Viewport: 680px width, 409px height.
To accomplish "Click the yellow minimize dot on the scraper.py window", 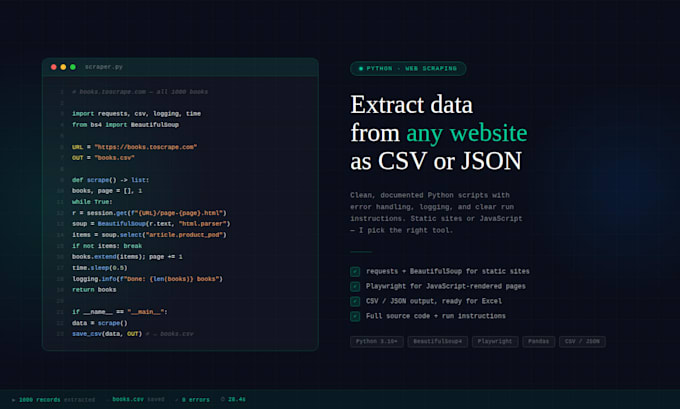I will click(63, 67).
